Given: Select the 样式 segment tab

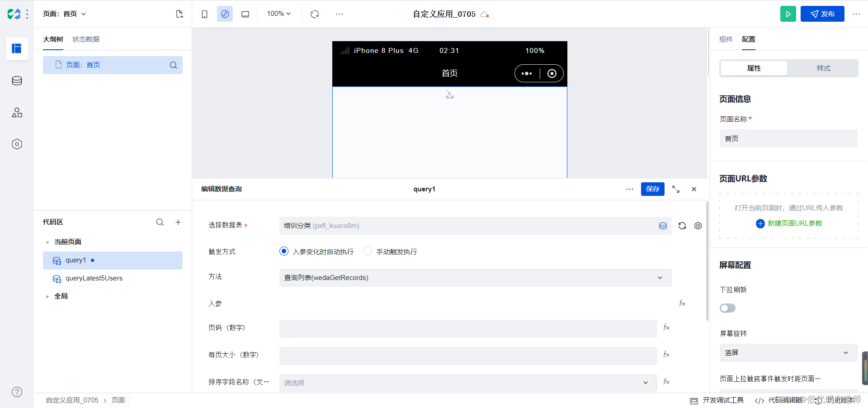Looking at the screenshot, I should coord(823,68).
